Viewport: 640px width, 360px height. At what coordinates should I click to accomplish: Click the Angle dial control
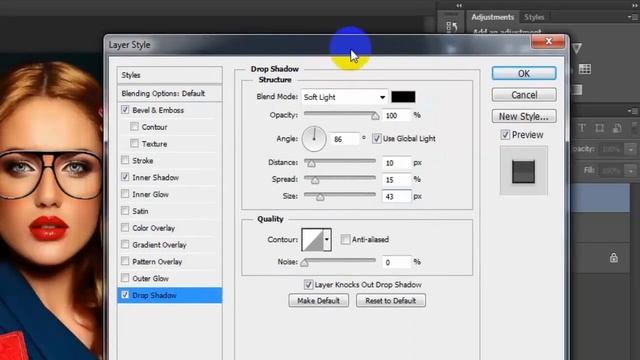(x=314, y=139)
